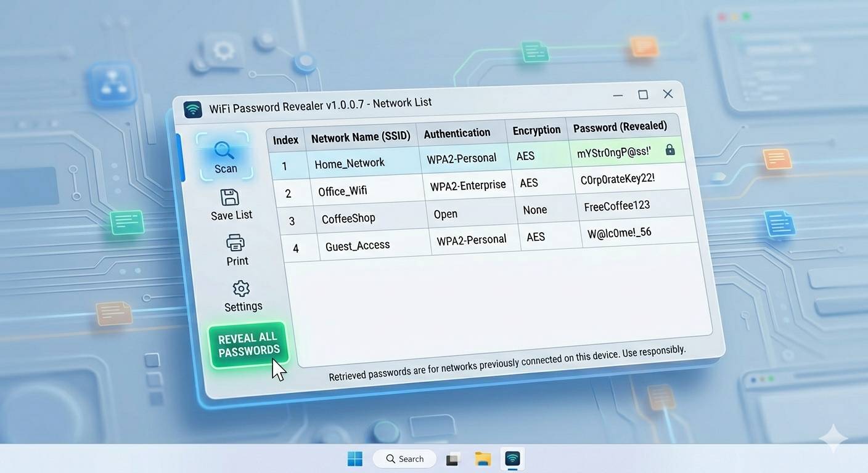Image resolution: width=868 pixels, height=473 pixels.
Task: Click the Print printer icon
Action: click(x=235, y=243)
